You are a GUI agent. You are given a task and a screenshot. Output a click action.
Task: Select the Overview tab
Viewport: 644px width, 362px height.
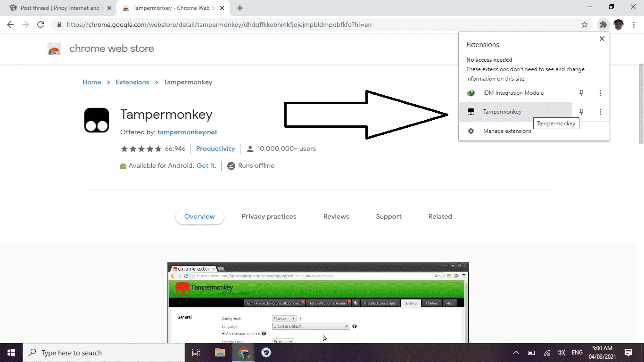[199, 217]
